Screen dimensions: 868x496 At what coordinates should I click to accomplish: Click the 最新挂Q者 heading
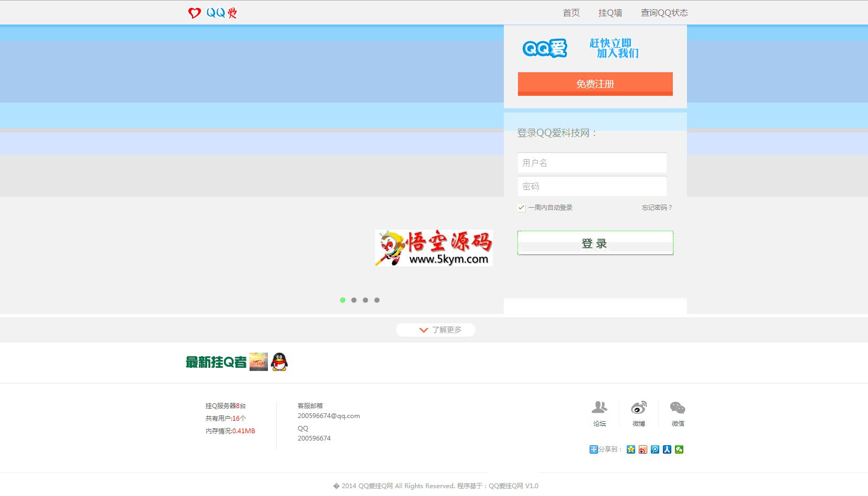click(x=216, y=362)
